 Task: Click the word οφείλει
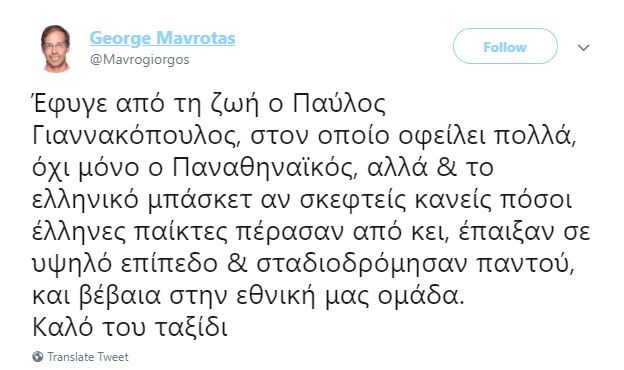[x=441, y=136]
